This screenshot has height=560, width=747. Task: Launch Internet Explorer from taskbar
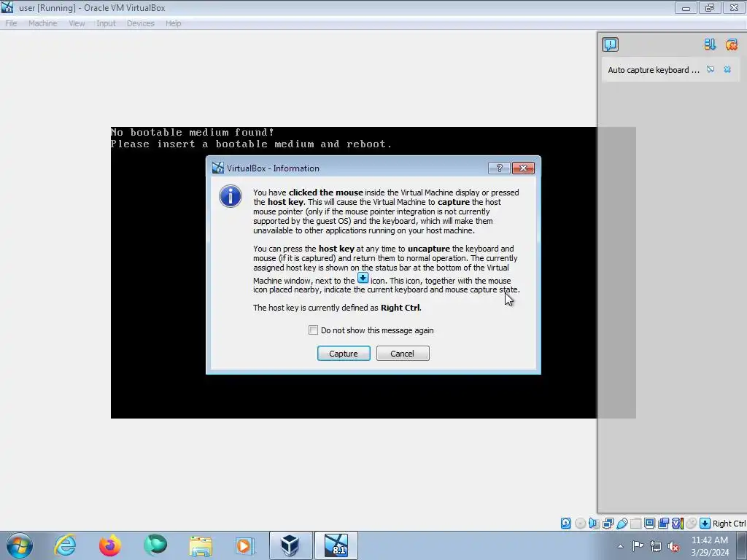click(x=65, y=545)
